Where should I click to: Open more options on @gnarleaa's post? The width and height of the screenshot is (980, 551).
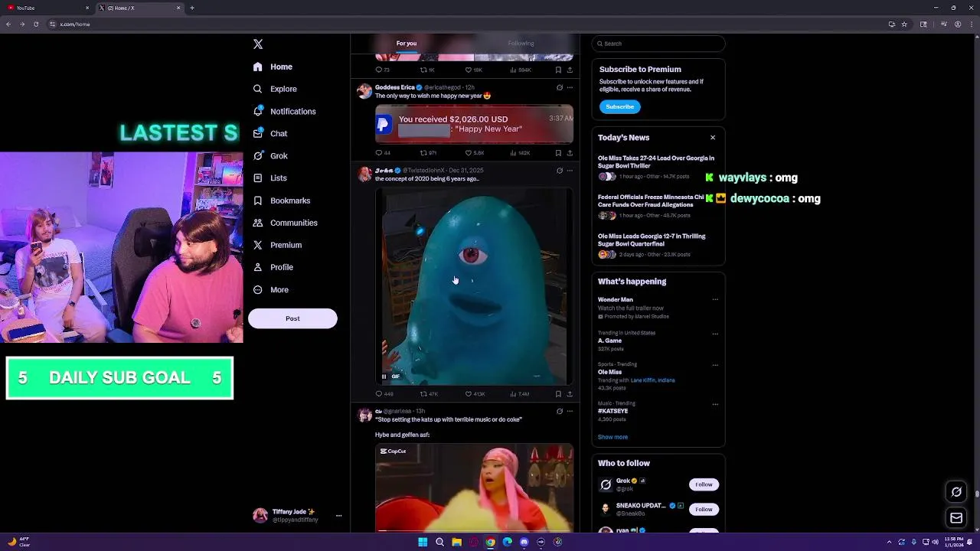pos(570,411)
